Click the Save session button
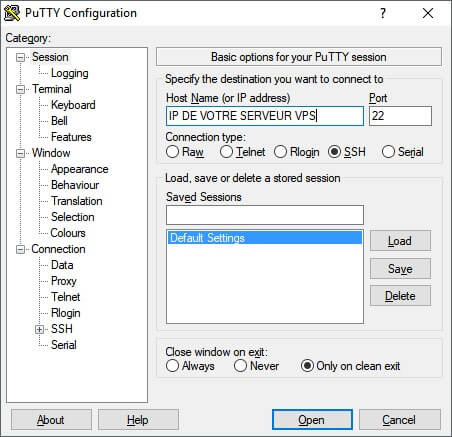The width and height of the screenshot is (452, 437). [x=400, y=268]
